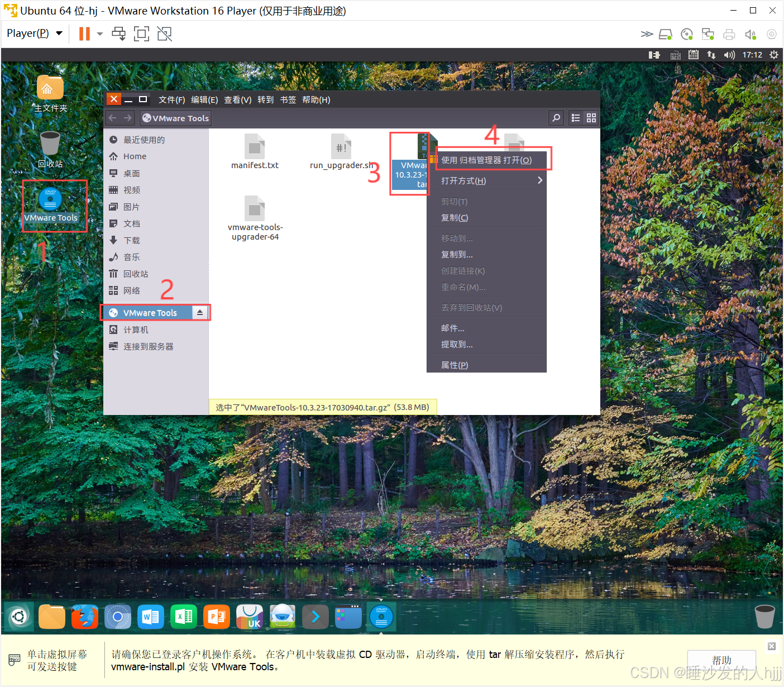This screenshot has height=687, width=784.
Task: Click the search icon in file manager
Action: (x=556, y=118)
